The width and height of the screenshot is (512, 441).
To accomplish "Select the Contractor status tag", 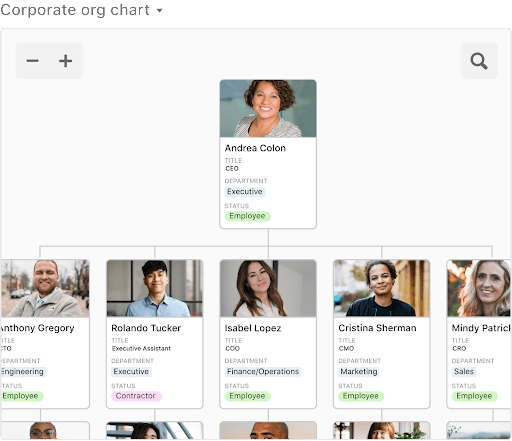I will coord(136,396).
